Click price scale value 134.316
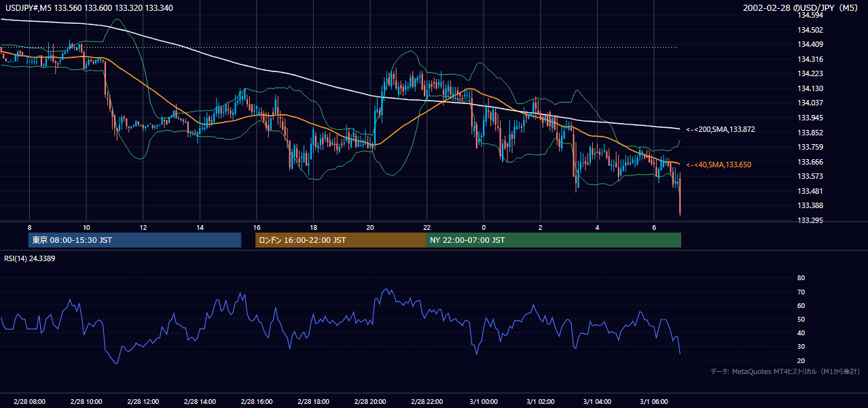The image size is (868, 408). pyautogui.click(x=810, y=59)
